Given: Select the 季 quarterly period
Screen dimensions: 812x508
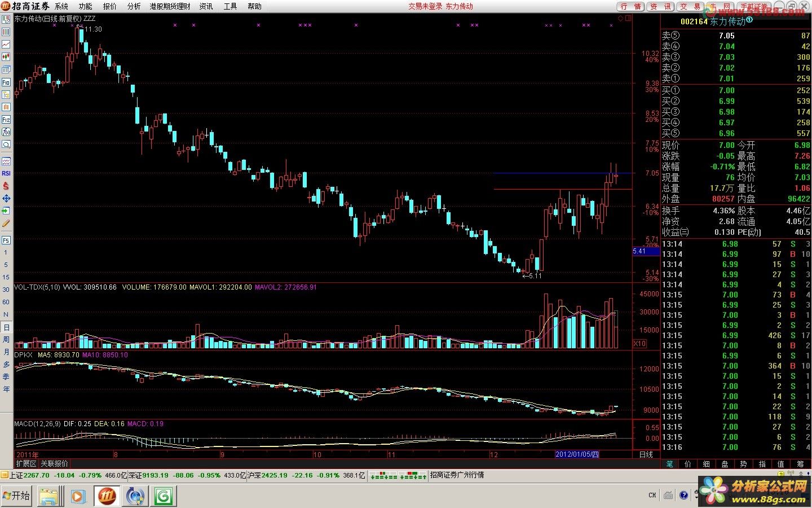Looking at the screenshot, I should [6, 377].
